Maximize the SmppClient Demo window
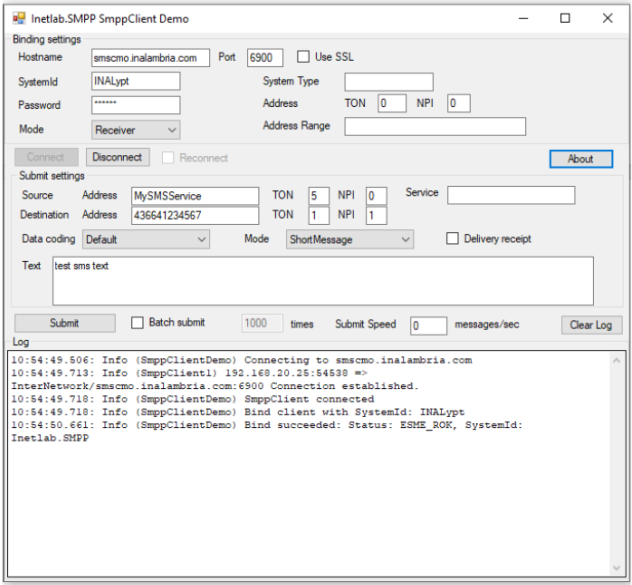 click(565, 18)
